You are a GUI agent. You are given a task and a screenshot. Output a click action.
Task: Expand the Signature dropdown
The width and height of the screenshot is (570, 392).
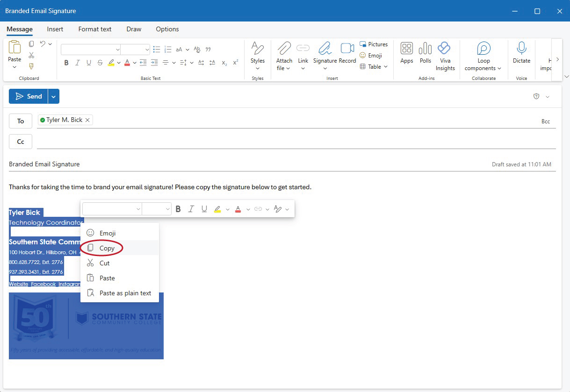coord(325,68)
